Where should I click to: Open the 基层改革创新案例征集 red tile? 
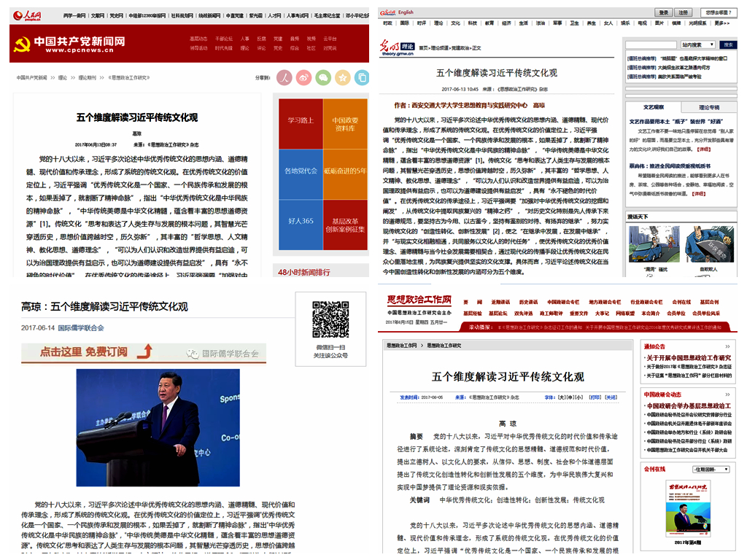[345, 225]
